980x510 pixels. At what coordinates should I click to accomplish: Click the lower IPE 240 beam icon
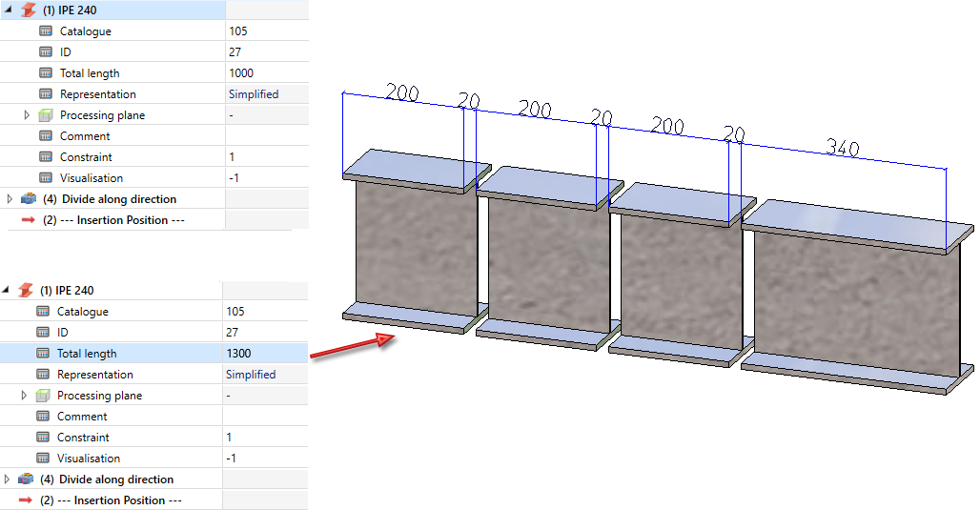click(26, 290)
